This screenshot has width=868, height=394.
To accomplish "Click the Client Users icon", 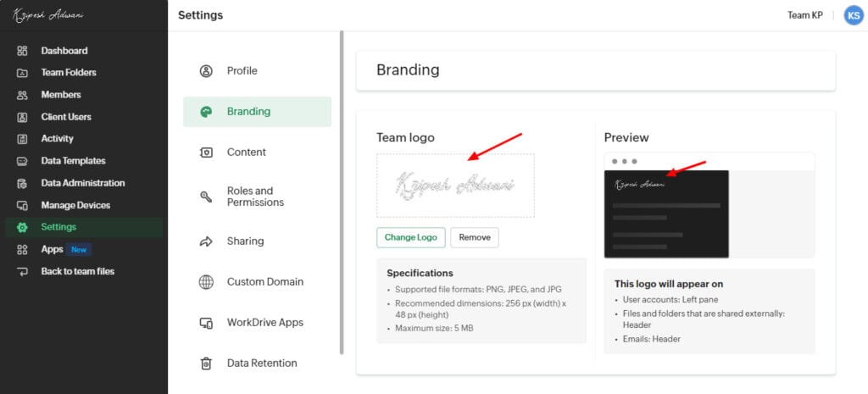I will 22,117.
